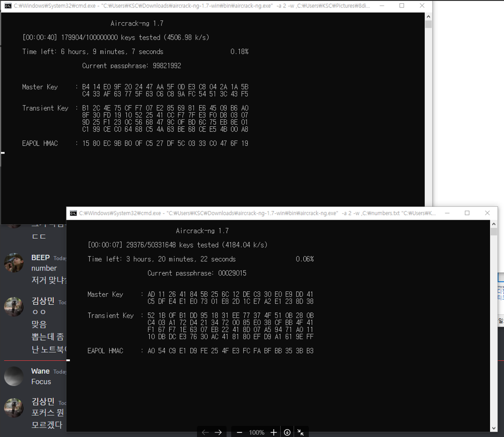
Task: Click passphrase value 99821992 in upper window
Action: [167, 66]
